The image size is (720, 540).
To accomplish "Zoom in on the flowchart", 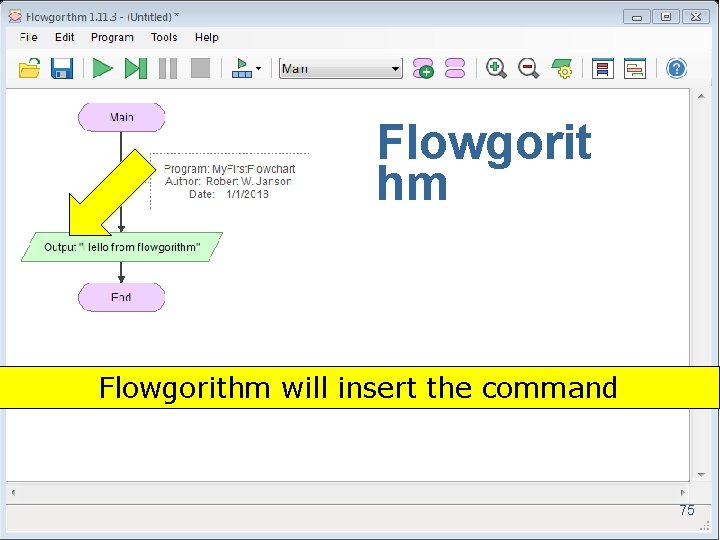I will pos(496,68).
